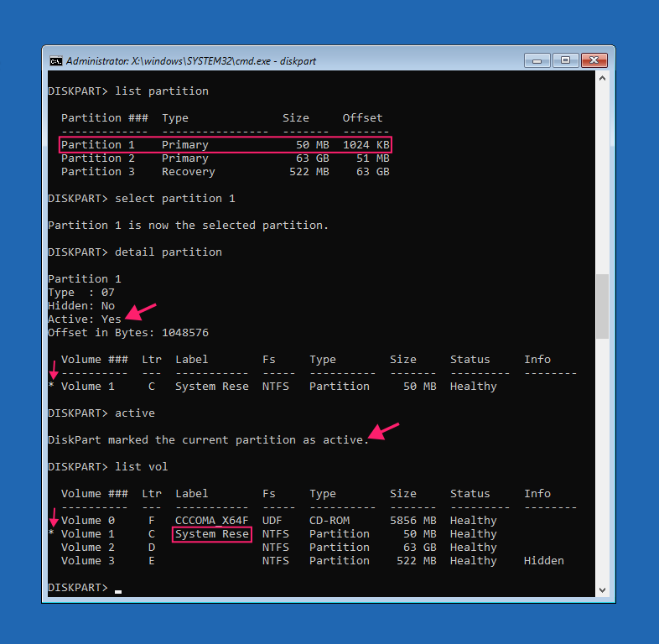Click the '1024 KB' offset value
Viewport: 659px width, 644px height.
(366, 145)
